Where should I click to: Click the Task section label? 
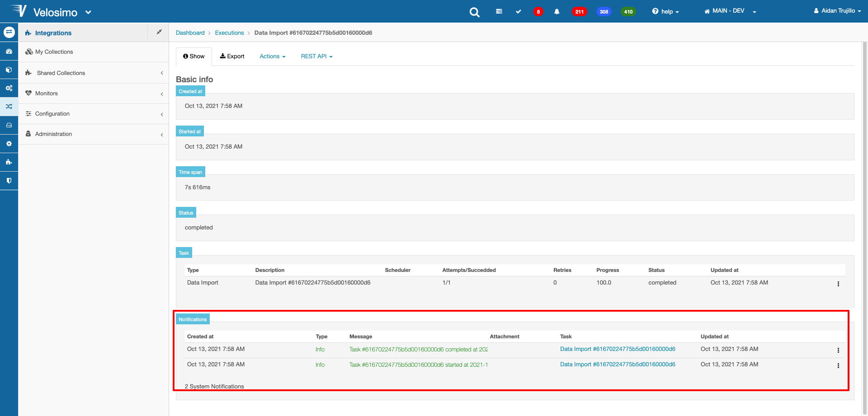click(x=184, y=253)
